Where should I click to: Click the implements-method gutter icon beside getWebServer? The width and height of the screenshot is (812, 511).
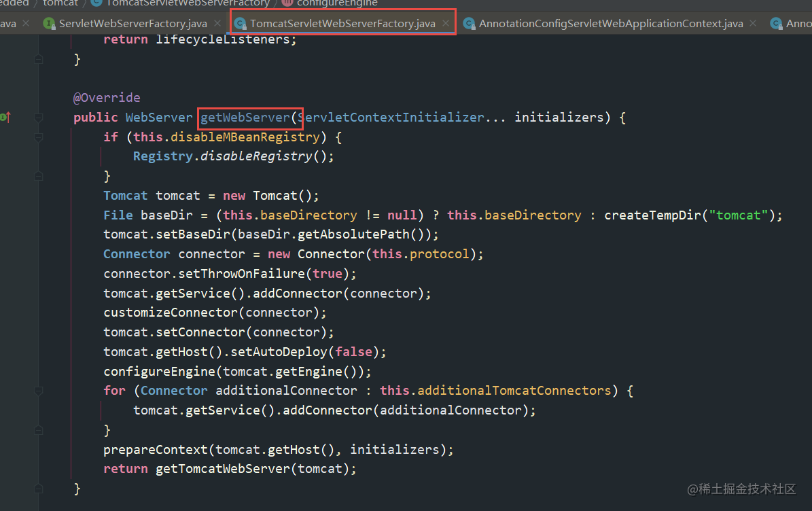[5, 118]
